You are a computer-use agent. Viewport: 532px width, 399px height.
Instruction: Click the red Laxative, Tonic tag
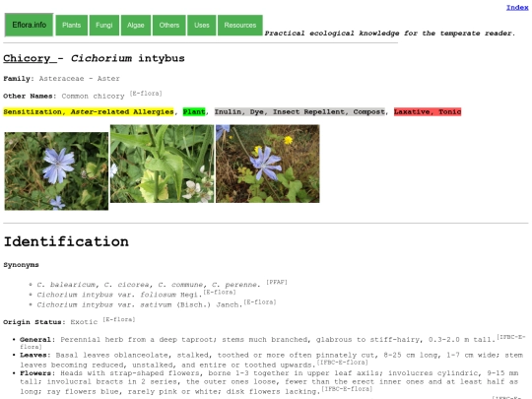tap(428, 112)
